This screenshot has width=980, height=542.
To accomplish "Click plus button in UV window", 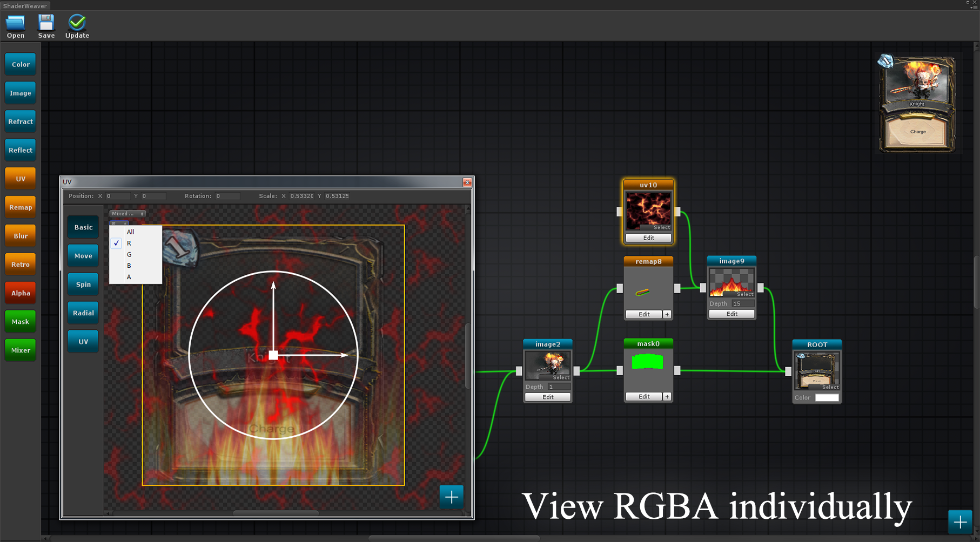I will pyautogui.click(x=452, y=497).
